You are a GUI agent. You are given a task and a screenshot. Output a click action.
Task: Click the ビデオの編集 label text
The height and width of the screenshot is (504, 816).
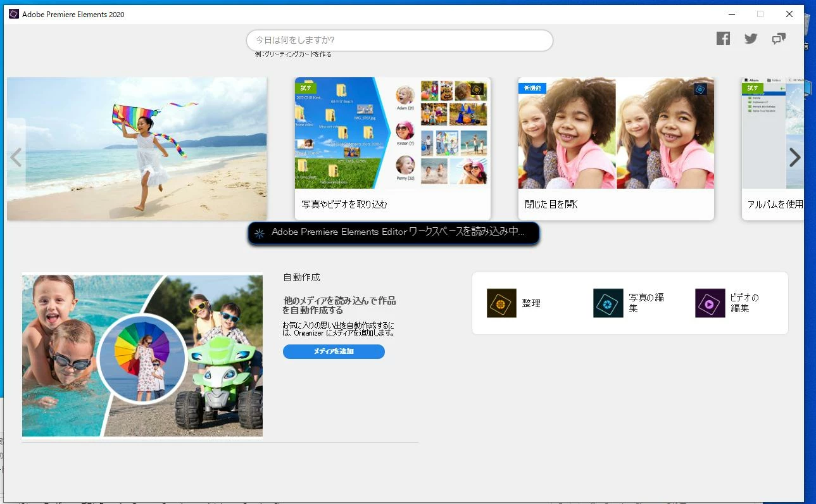745,303
